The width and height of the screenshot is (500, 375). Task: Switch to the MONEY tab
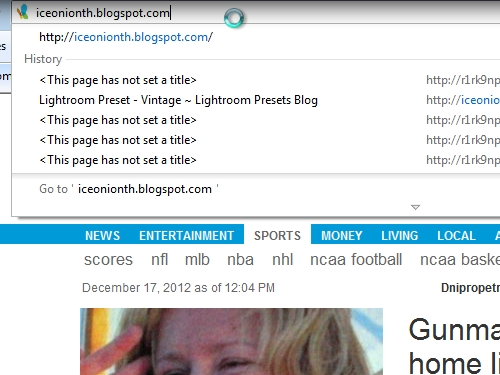point(342,236)
